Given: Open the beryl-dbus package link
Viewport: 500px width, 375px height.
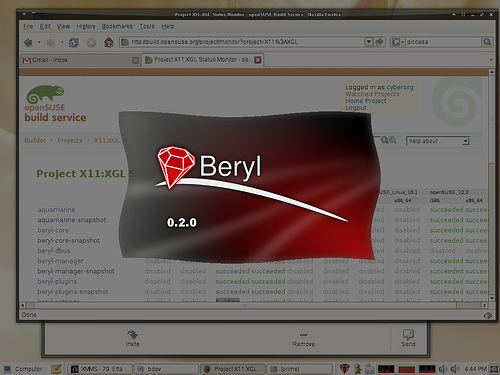Looking at the screenshot, I should pyautogui.click(x=54, y=251).
